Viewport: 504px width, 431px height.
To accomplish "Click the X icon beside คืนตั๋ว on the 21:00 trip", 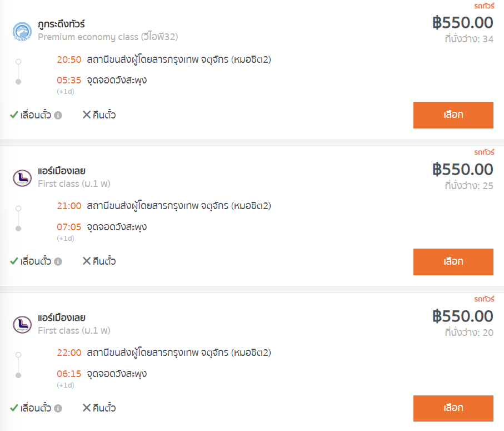I will coord(87,261).
